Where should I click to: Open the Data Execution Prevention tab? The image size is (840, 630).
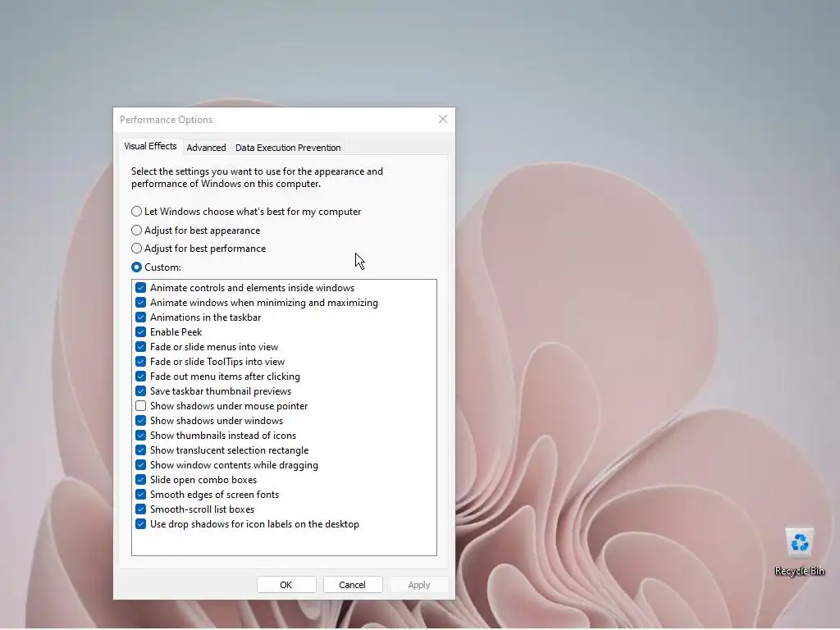click(288, 148)
